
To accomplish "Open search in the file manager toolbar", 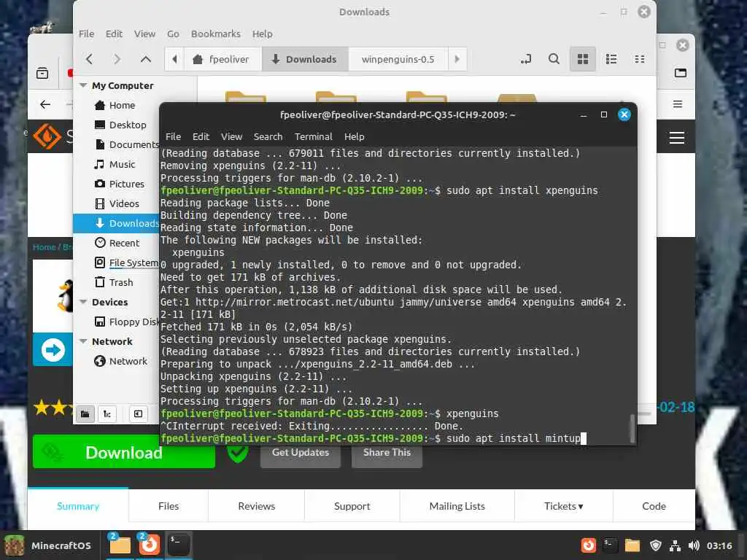I will pyautogui.click(x=554, y=59).
